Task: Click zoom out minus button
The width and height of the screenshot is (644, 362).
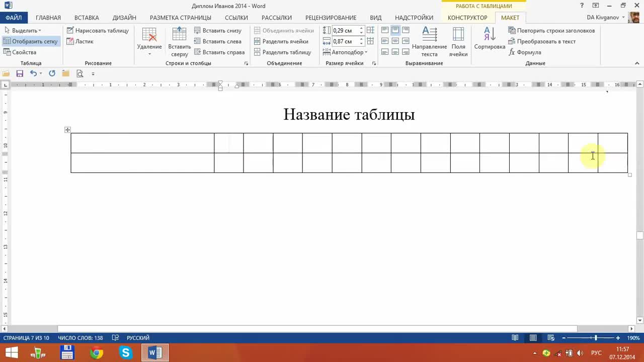Action: (x=564, y=338)
